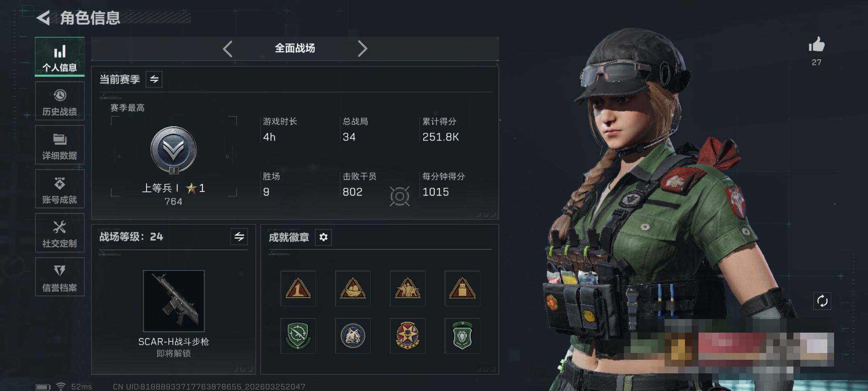
Task: Select the wolf head circular badge
Action: [353, 336]
